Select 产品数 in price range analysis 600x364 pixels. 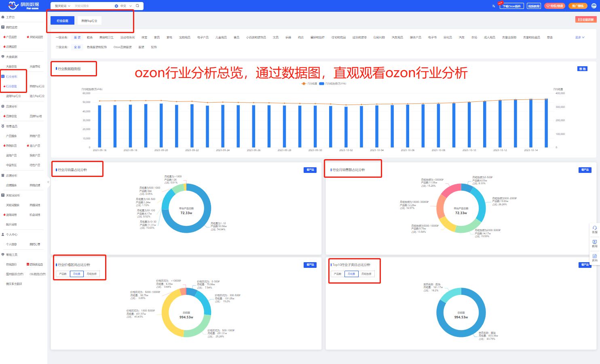[x=63, y=274]
